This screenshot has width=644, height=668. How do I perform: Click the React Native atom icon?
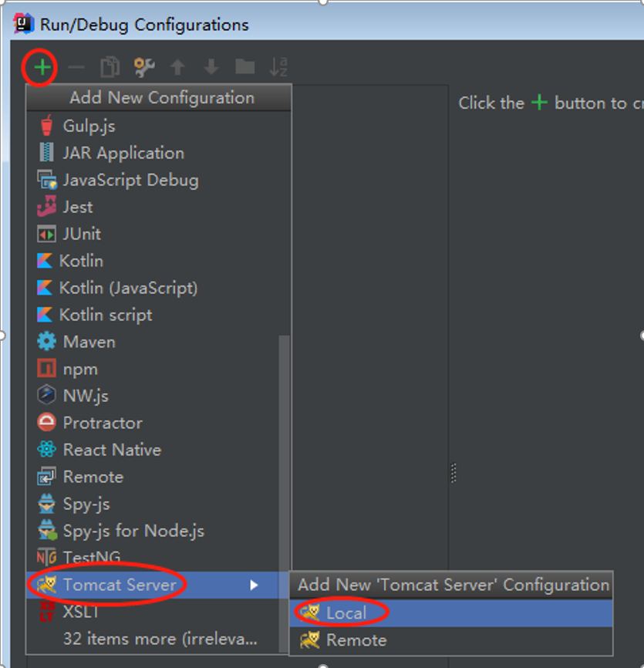[46, 450]
